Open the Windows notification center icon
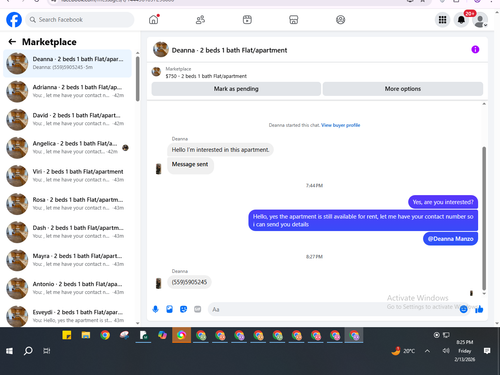The width and height of the screenshot is (500, 375). tap(487, 351)
